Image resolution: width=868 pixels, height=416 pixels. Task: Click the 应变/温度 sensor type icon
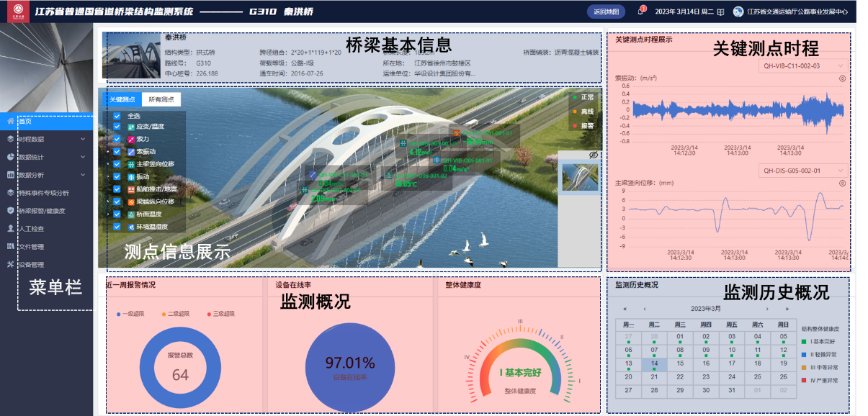131,127
